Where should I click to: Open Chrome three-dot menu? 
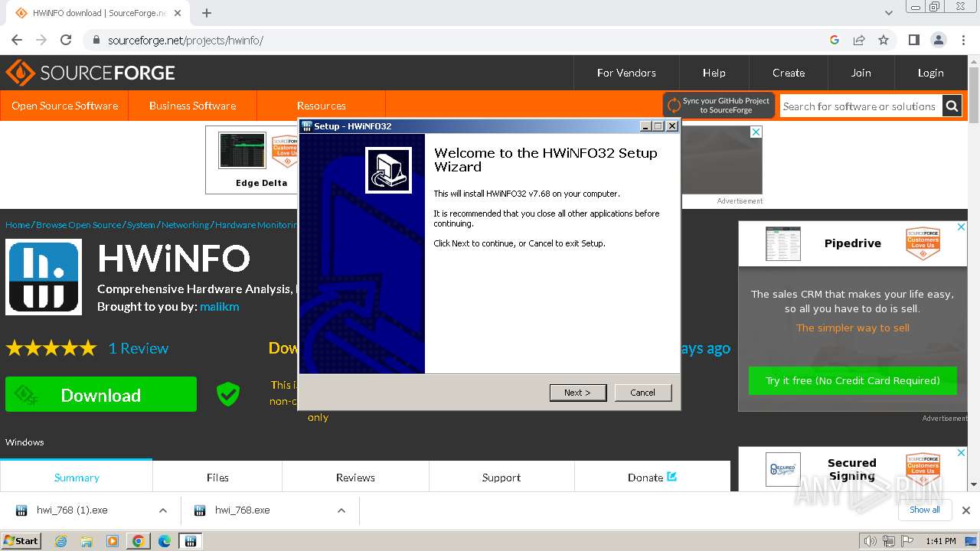coord(962,40)
